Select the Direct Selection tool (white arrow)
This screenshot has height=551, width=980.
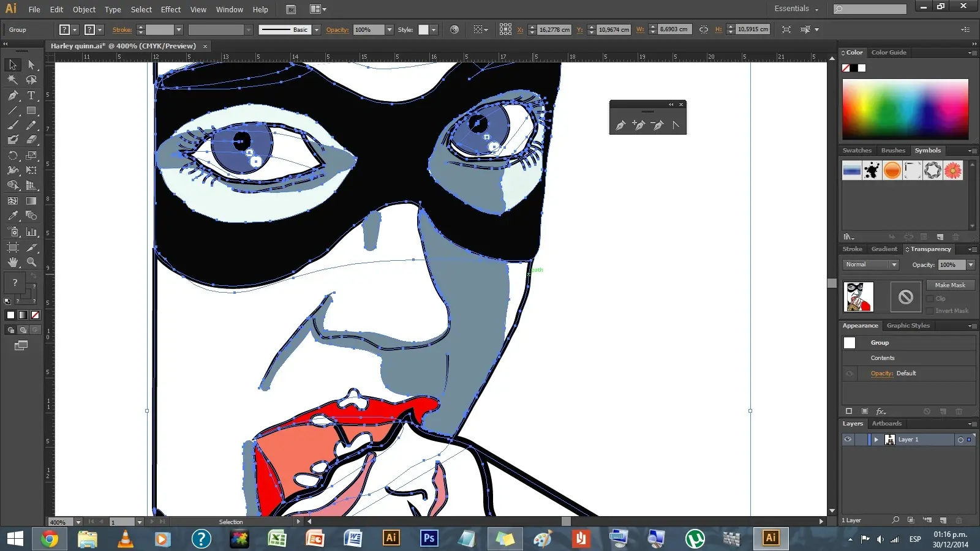click(x=31, y=65)
